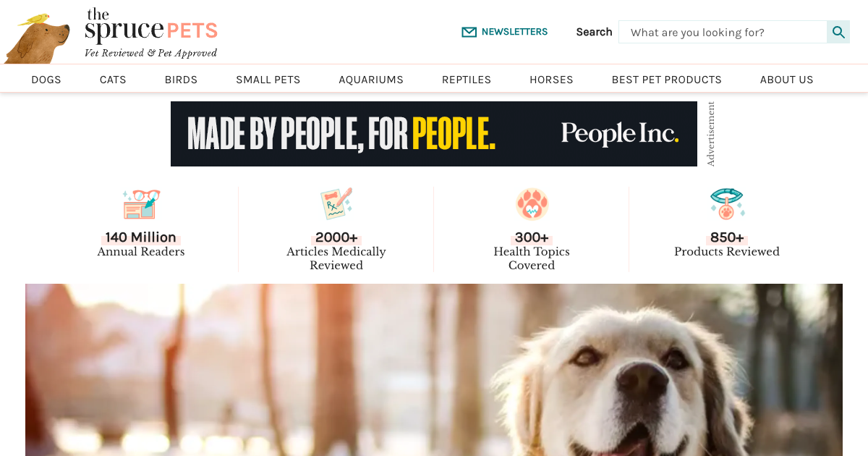Open The Spruce Pets home logo
868x456 pixels.
click(150, 33)
